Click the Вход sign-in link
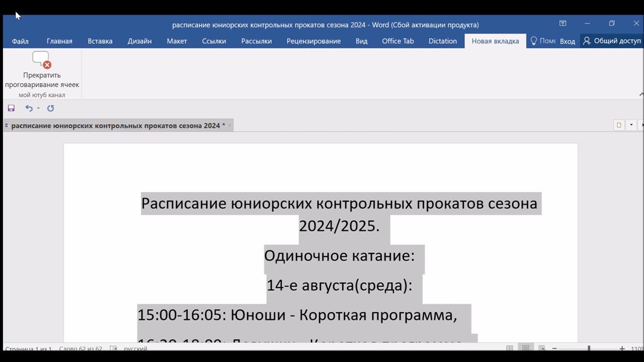This screenshot has width=644, height=362. pos(567,41)
